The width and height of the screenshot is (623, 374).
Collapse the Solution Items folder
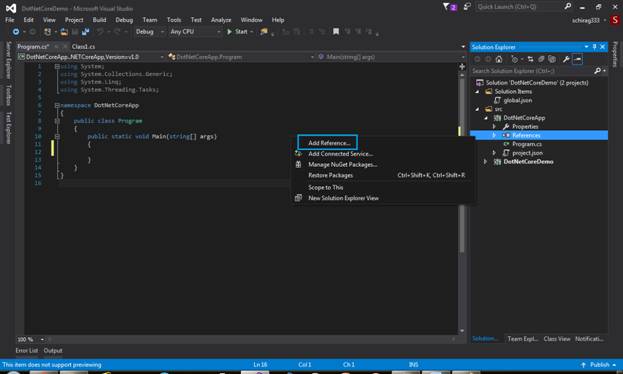[477, 91]
